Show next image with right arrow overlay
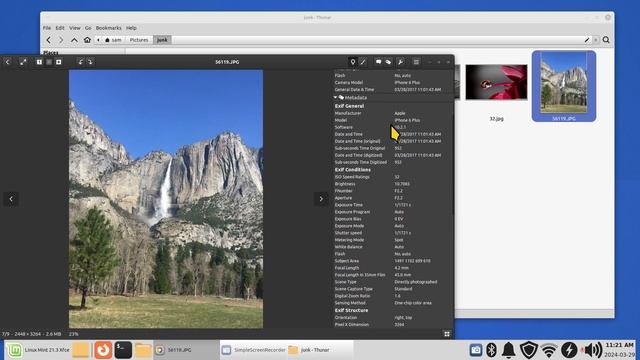 click(x=321, y=199)
